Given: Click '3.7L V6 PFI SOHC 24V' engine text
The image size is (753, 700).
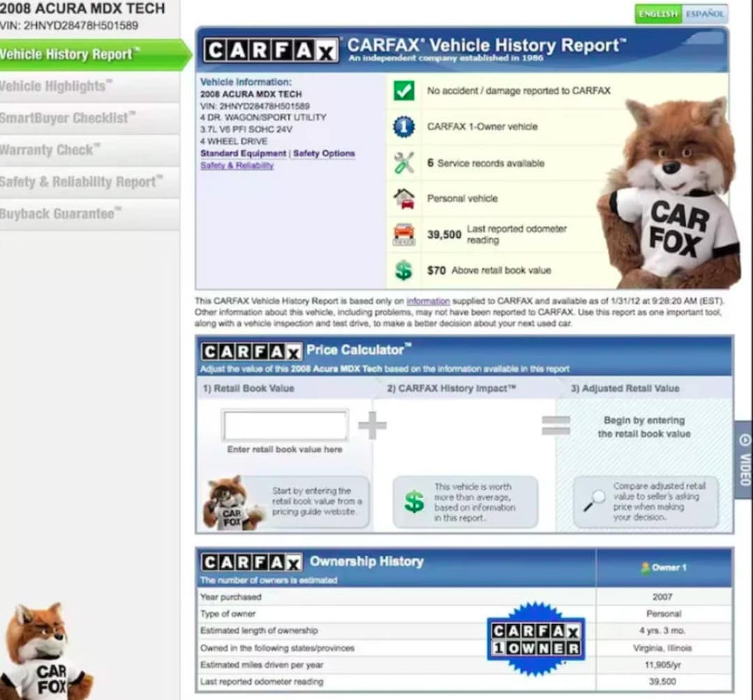Looking at the screenshot, I should coord(246,129).
